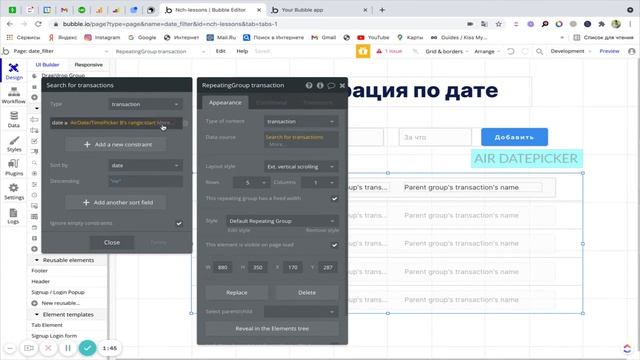Switch to the UI Builder tab

coord(47,65)
